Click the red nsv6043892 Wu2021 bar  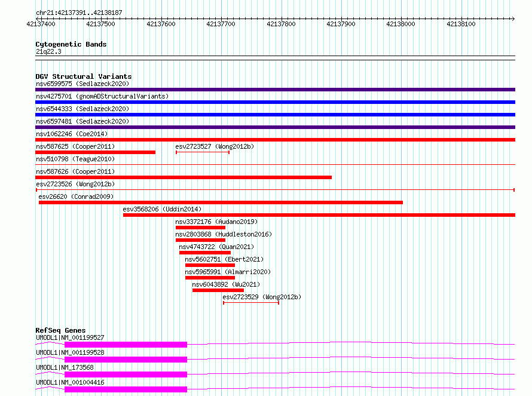tap(218, 290)
